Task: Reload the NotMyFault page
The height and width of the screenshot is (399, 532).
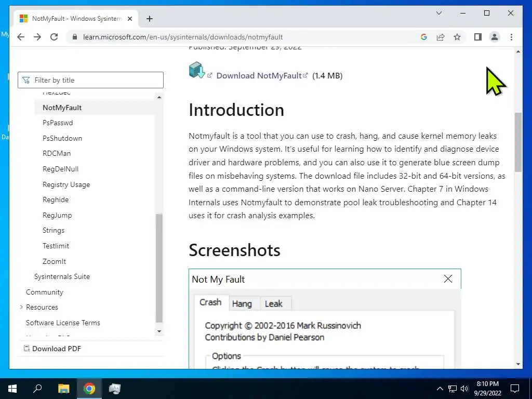Action: tap(54, 37)
